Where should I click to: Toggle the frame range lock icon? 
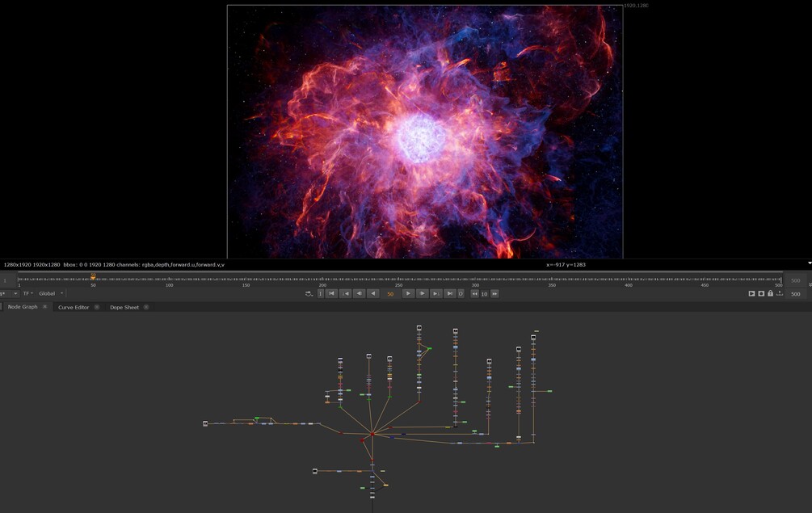click(771, 293)
